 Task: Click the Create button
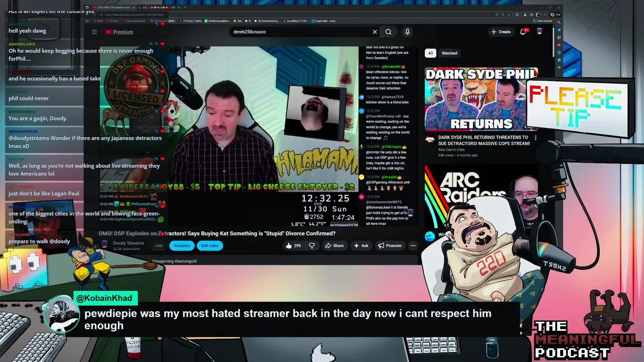(501, 32)
